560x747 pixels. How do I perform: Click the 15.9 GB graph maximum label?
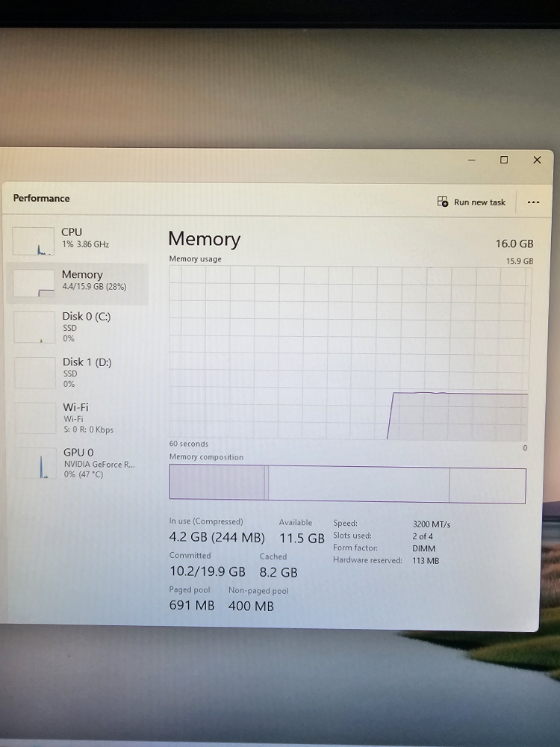pos(520,261)
